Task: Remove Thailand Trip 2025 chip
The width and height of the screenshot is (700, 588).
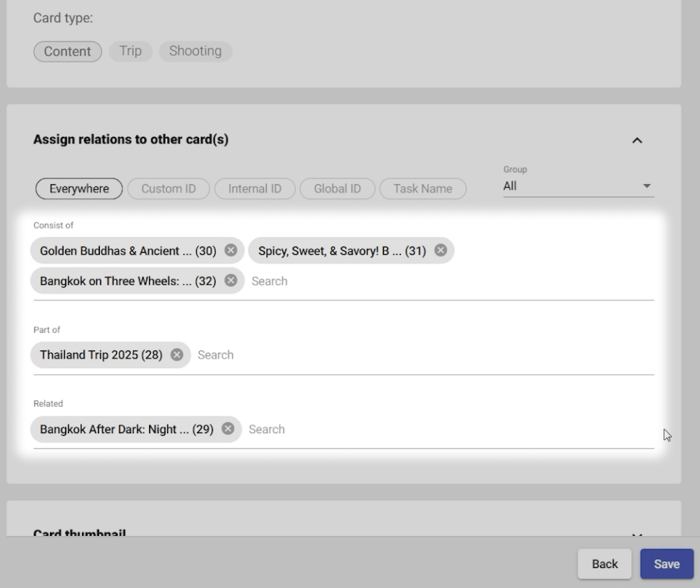Action: 177,355
